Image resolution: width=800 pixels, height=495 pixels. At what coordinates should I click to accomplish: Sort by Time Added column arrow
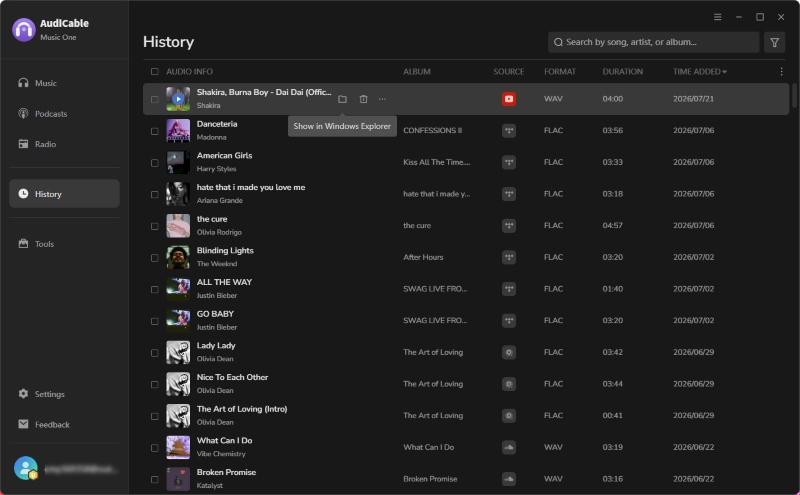(724, 72)
